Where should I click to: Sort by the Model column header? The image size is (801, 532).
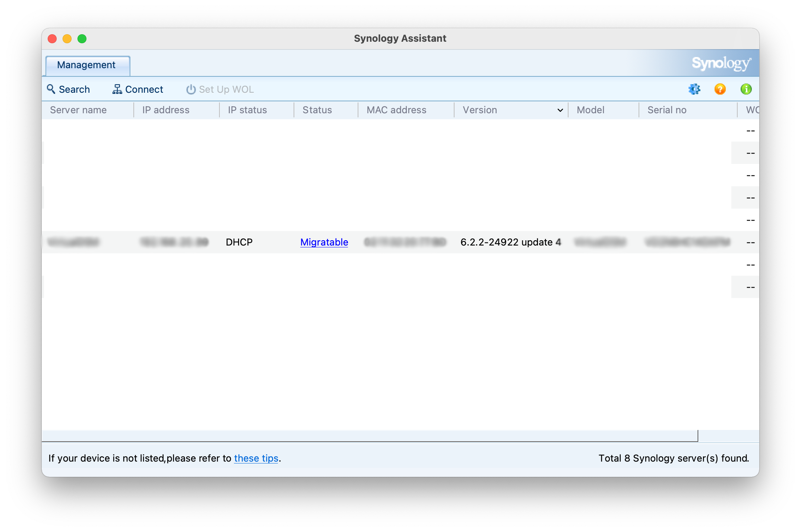point(604,110)
